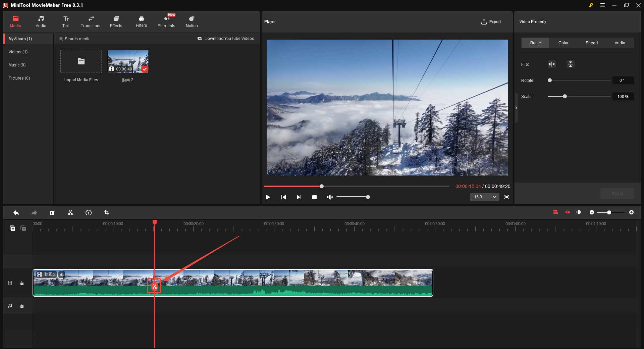Mute the clip's audio on the timeline

click(61, 275)
